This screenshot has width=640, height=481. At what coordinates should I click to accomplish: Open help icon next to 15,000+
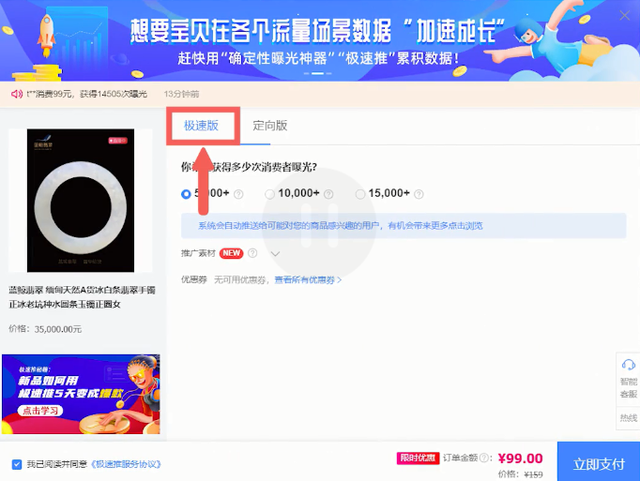[419, 194]
